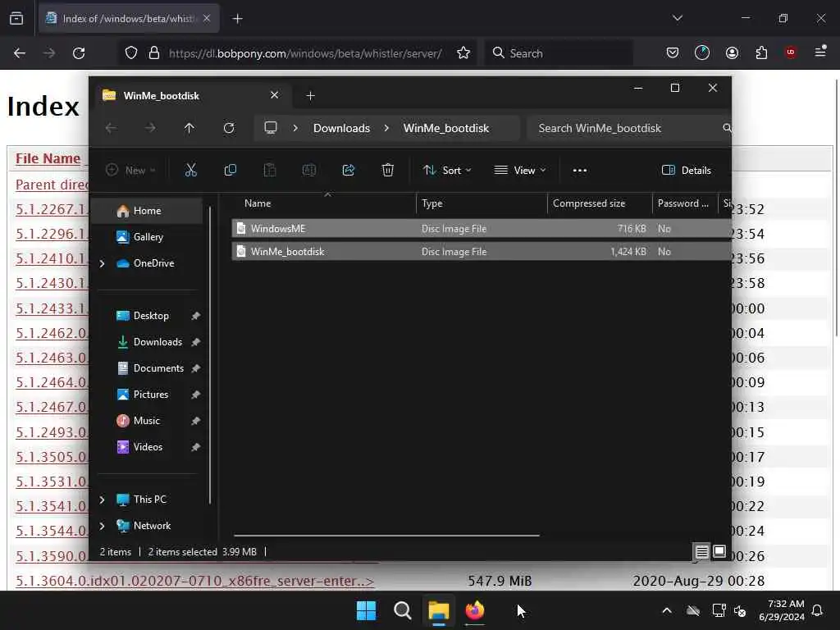This screenshot has height=630, width=840.
Task: Open pinned Videos folder
Action: point(148,447)
